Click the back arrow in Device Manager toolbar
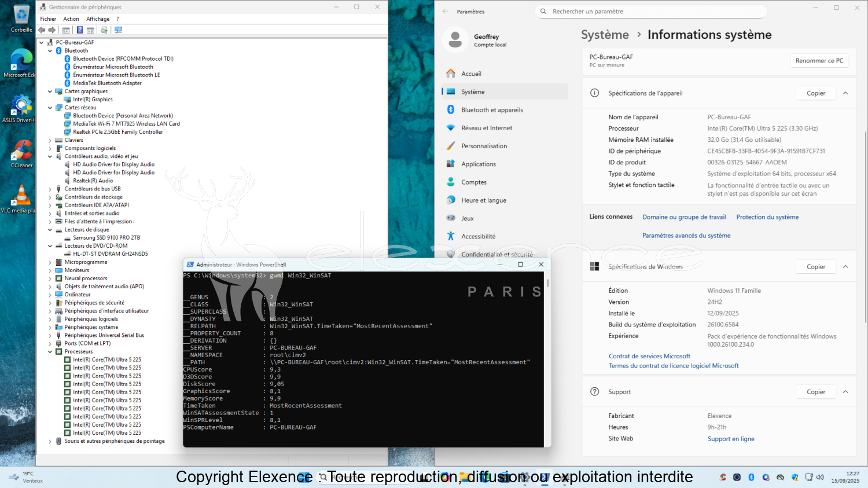This screenshot has height=488, width=868. coord(42,30)
